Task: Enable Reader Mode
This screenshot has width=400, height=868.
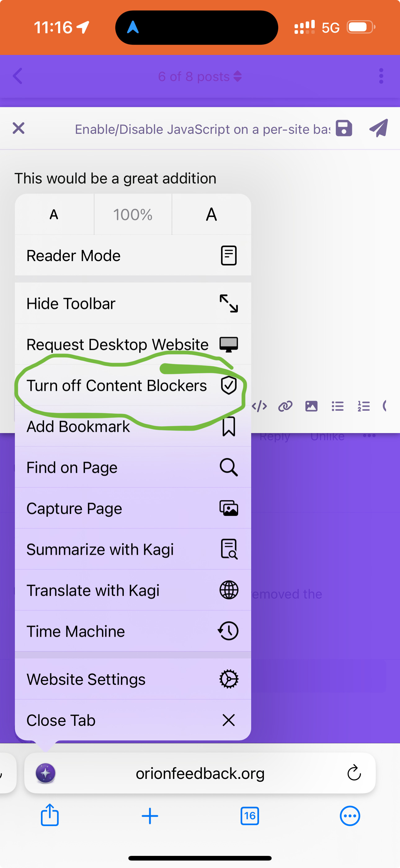Action: (133, 255)
